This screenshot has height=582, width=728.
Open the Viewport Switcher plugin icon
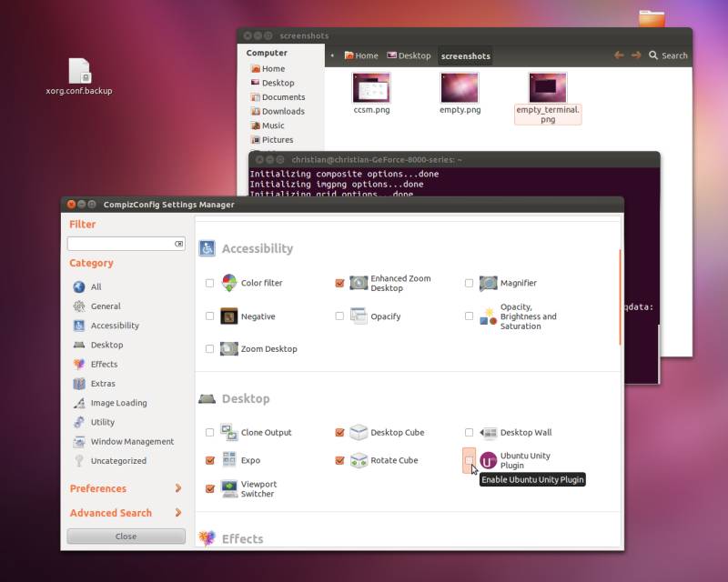click(x=229, y=488)
